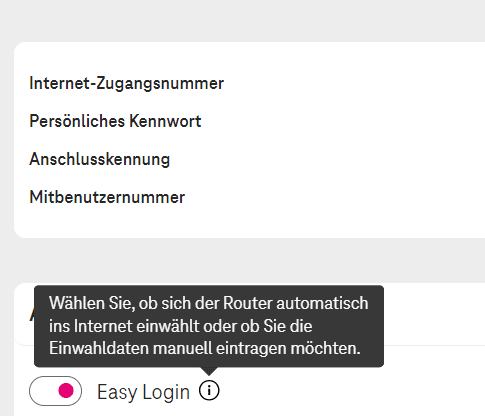The height and width of the screenshot is (416, 485).
Task: Click the tooltip's downward arrow pointer
Action: tap(209, 371)
